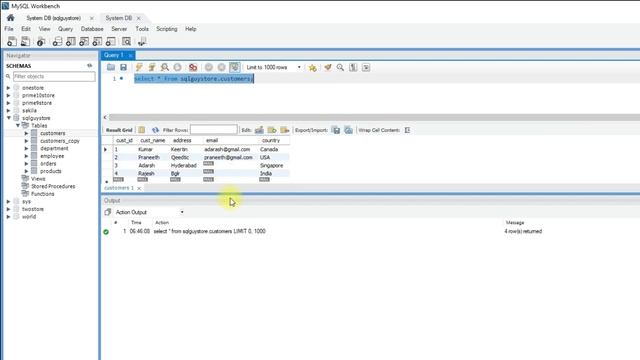Click the Filter Rows input field
Viewport: 640px width, 360px height.
pos(213,130)
